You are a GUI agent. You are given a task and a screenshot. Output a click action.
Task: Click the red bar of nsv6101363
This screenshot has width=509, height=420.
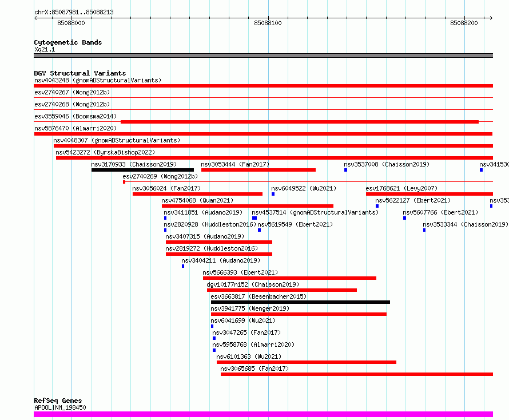tap(307, 362)
